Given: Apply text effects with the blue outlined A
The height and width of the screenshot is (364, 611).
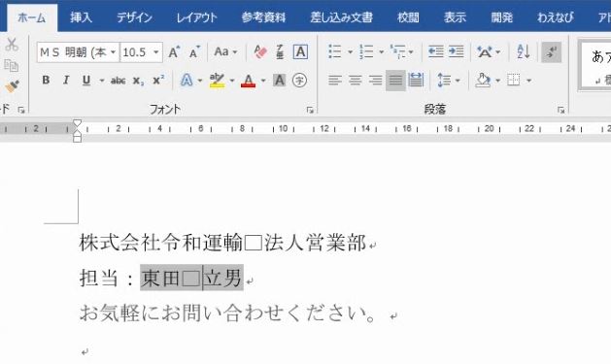Looking at the screenshot, I should pyautogui.click(x=187, y=81).
